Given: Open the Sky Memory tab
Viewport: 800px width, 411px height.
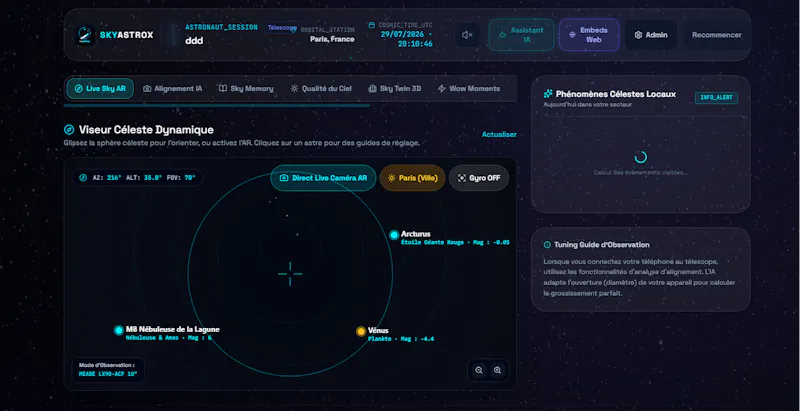Looking at the screenshot, I should click(246, 89).
